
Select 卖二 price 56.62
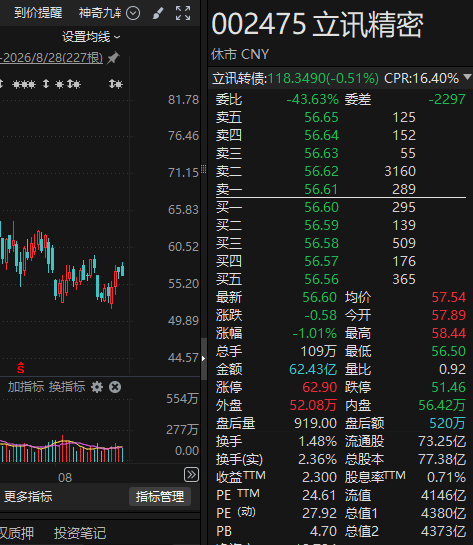click(x=321, y=171)
